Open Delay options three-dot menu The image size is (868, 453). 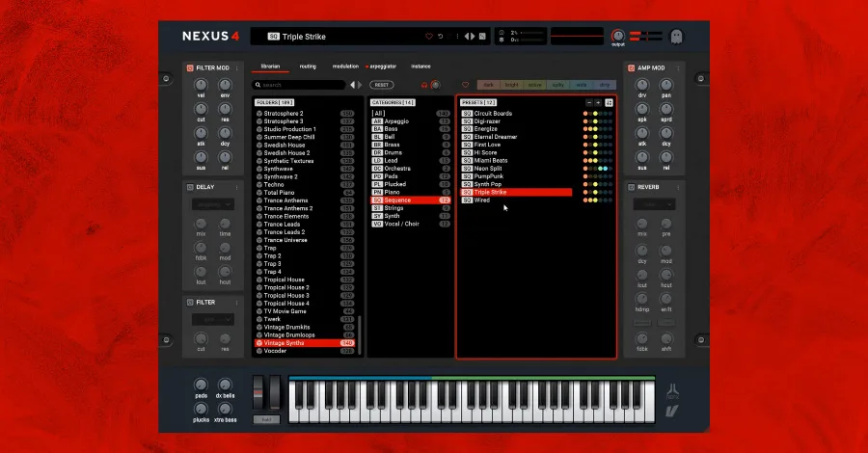click(x=237, y=188)
